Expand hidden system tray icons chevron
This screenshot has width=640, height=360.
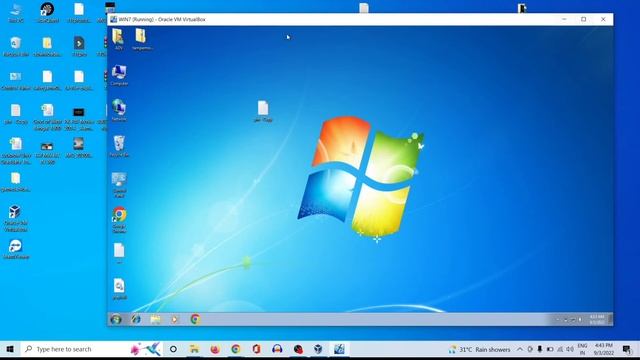(520, 349)
